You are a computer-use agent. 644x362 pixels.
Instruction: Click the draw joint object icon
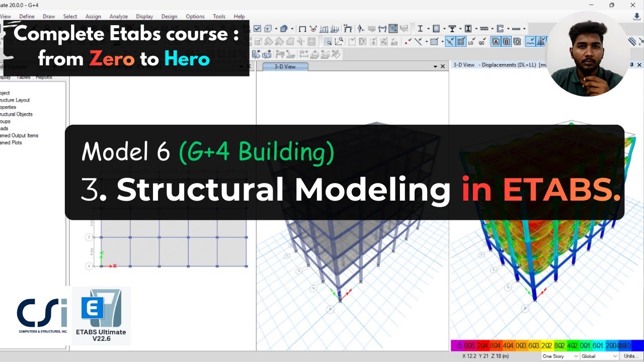point(409,42)
